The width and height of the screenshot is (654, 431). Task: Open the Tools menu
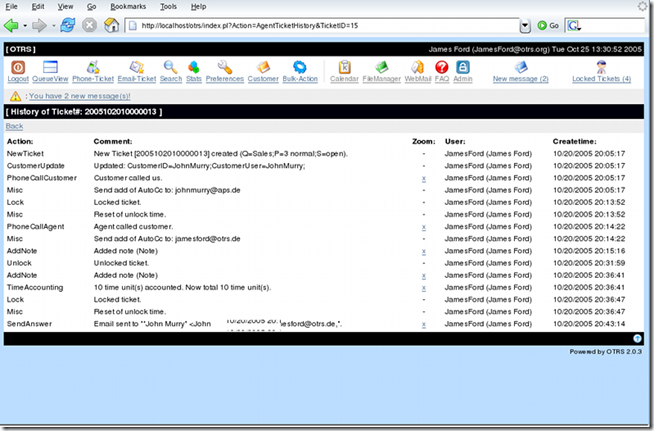coord(168,6)
